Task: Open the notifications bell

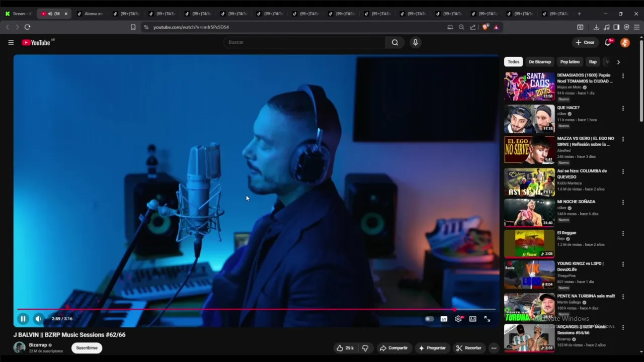Action: (608, 42)
